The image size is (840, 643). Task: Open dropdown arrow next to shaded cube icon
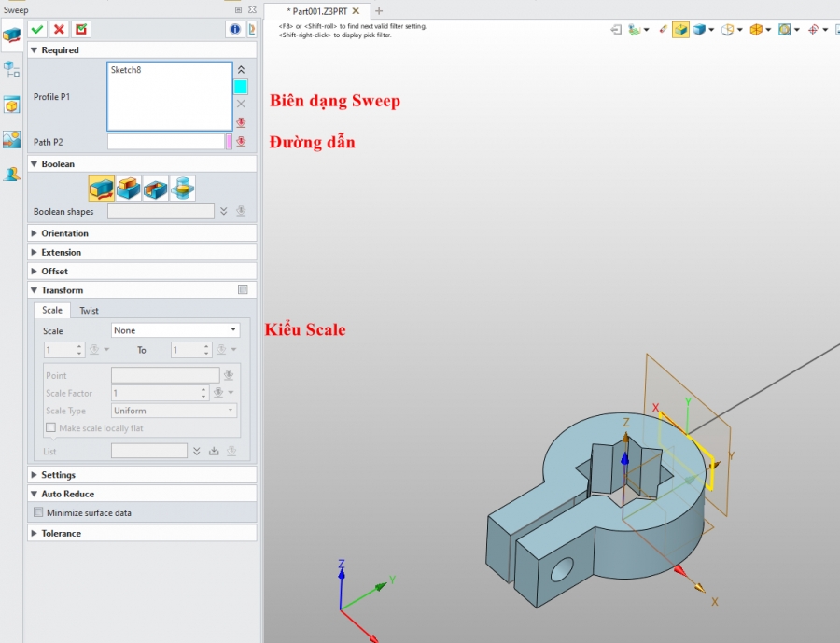tap(711, 30)
